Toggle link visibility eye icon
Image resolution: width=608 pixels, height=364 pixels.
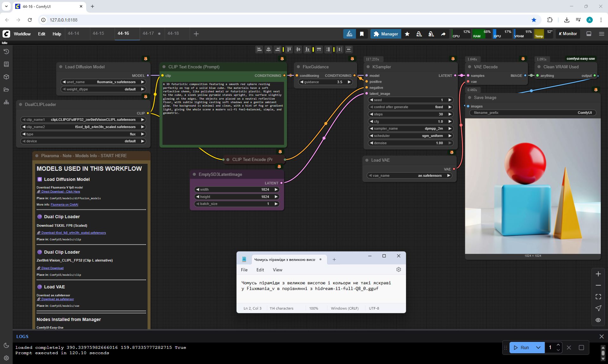(x=598, y=320)
